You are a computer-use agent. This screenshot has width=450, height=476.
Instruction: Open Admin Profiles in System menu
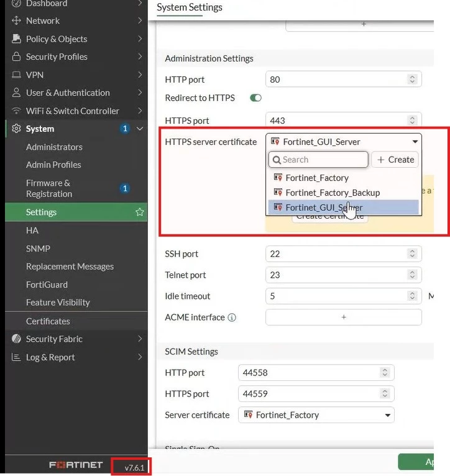pos(53,165)
